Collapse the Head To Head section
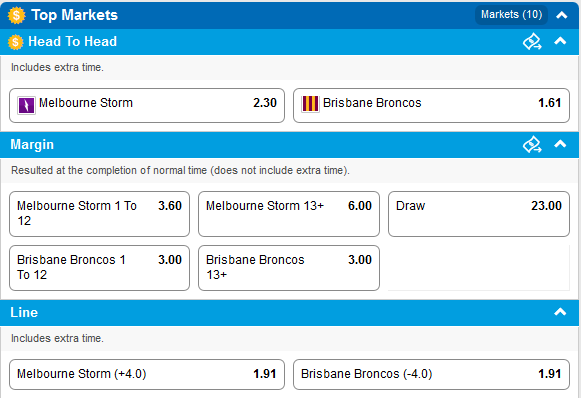 (x=560, y=41)
